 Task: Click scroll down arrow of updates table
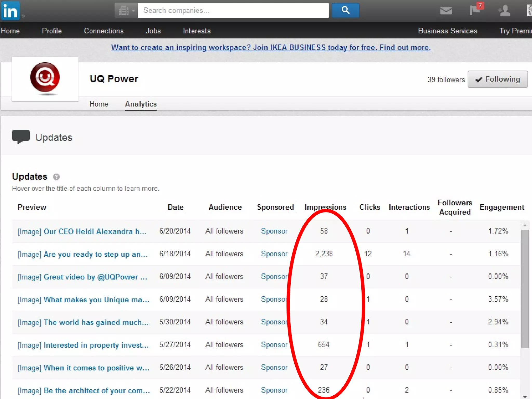click(525, 397)
